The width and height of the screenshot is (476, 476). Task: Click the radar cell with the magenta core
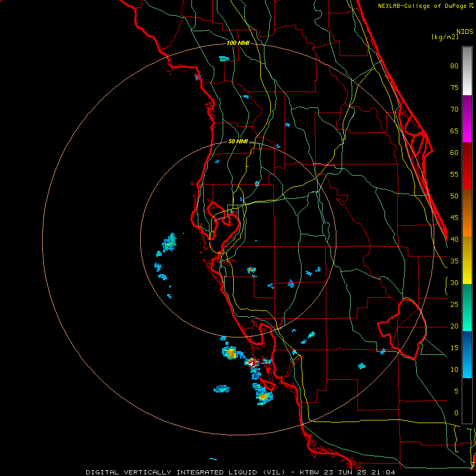click(x=252, y=362)
